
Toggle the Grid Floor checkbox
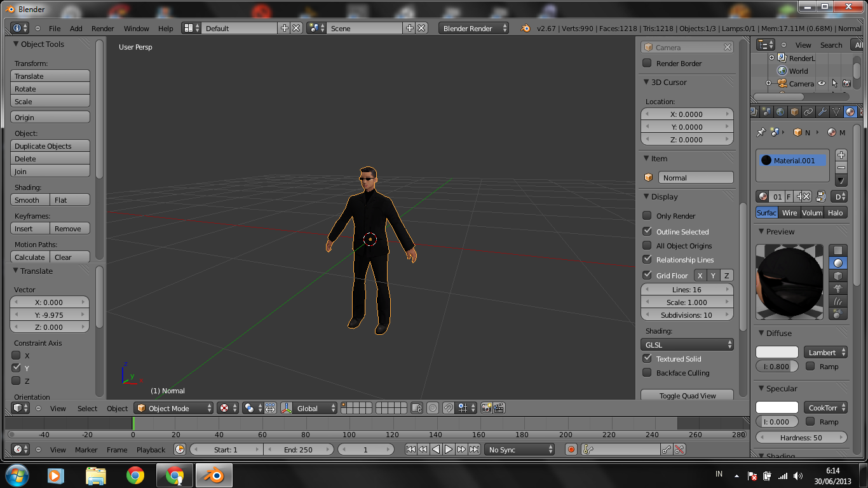pos(647,275)
